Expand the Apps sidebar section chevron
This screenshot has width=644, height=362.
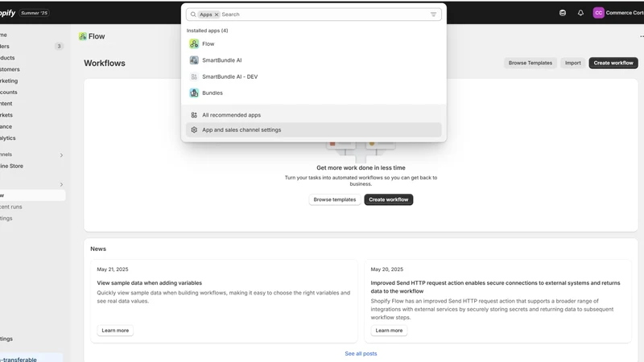(x=61, y=185)
